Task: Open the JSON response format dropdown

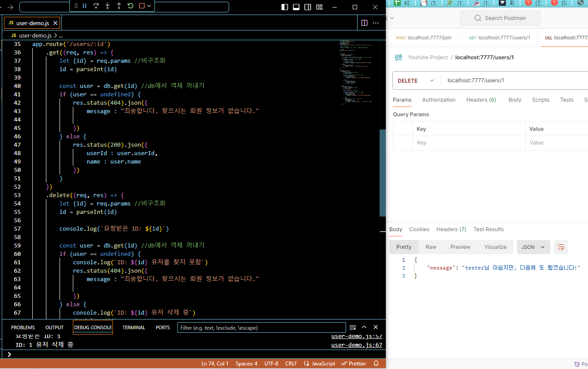Action: 534,247
